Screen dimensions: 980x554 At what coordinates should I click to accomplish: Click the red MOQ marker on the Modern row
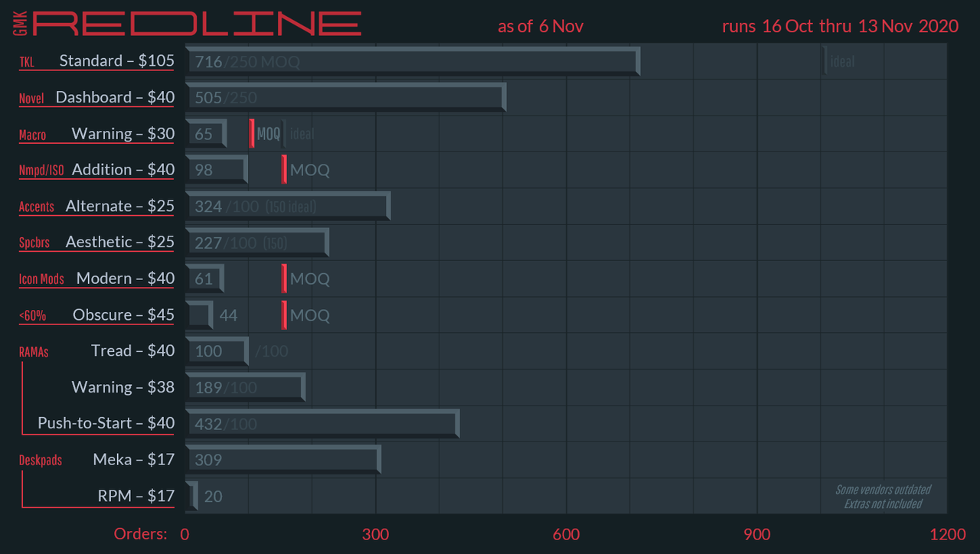pyautogui.click(x=284, y=279)
